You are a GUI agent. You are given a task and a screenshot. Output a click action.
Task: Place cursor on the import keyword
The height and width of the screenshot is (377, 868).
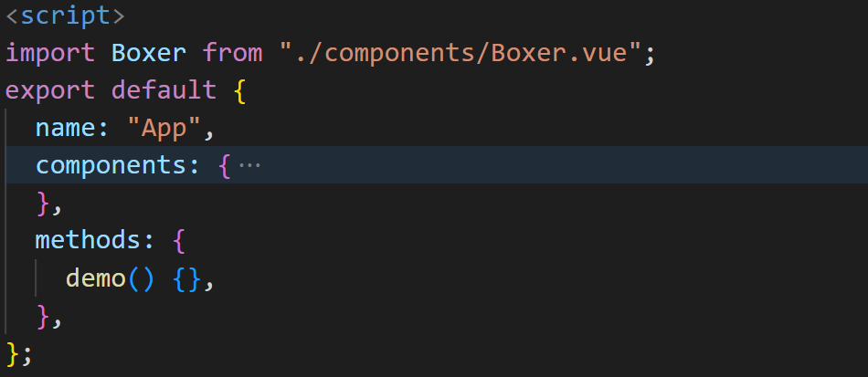50,52
